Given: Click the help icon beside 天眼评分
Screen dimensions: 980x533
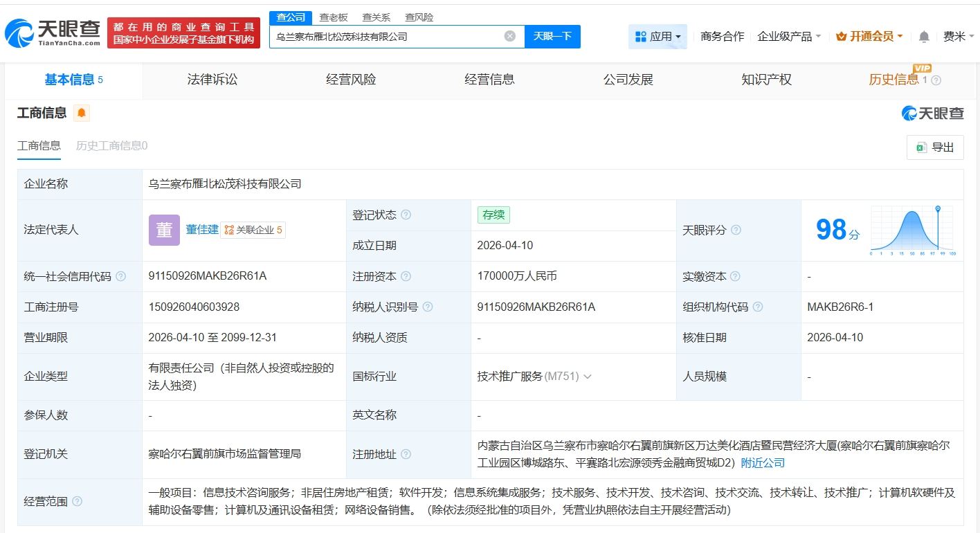Looking at the screenshot, I should [x=736, y=230].
